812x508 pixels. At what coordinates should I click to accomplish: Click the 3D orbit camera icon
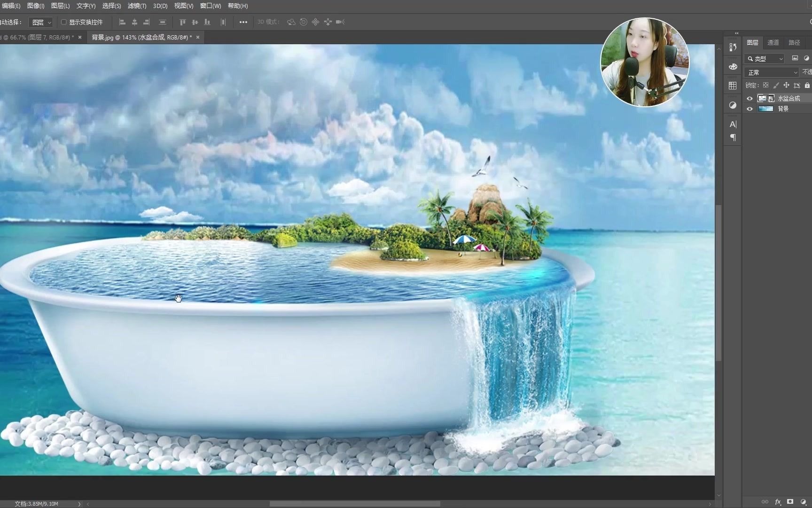[291, 22]
